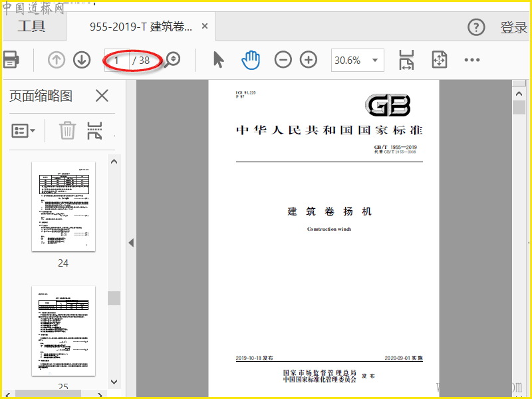Viewport: 532px width, 399px height.
Task: Click the 中华人民共和国国家标准 heading
Action: pyautogui.click(x=329, y=130)
